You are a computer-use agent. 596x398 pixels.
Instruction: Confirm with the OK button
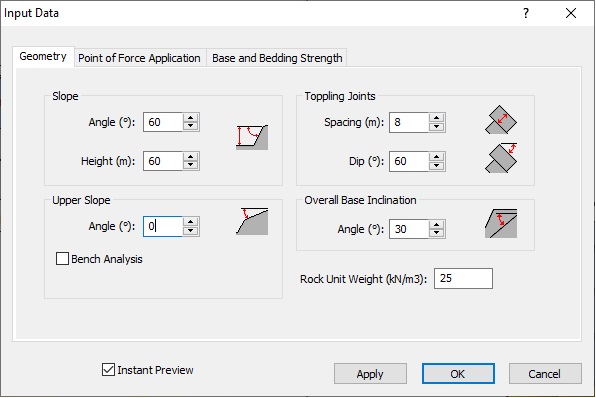(x=458, y=374)
